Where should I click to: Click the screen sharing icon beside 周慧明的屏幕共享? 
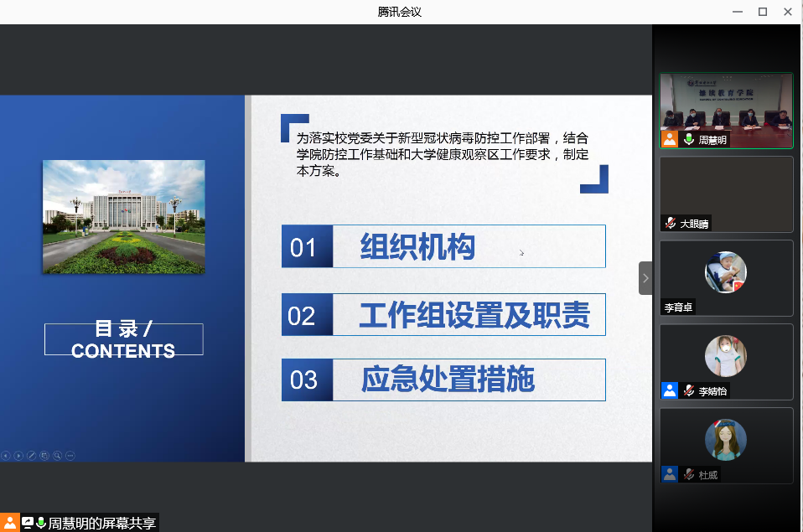27,523
